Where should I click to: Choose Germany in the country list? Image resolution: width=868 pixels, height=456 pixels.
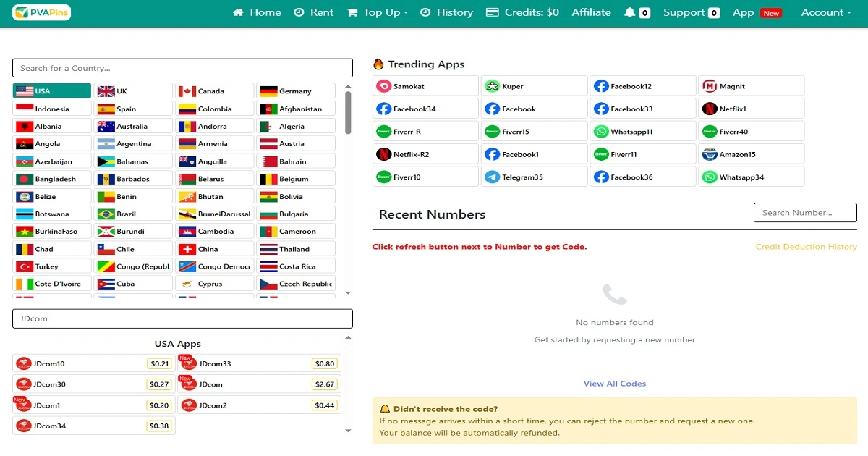coord(297,91)
